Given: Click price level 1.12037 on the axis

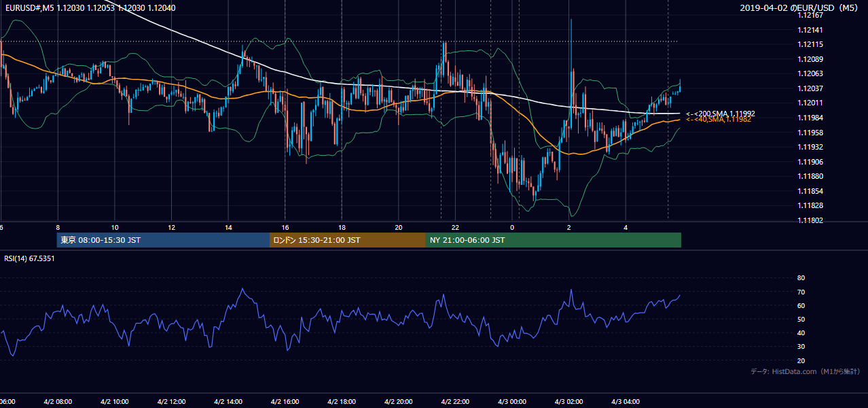Looking at the screenshot, I should tap(810, 88).
